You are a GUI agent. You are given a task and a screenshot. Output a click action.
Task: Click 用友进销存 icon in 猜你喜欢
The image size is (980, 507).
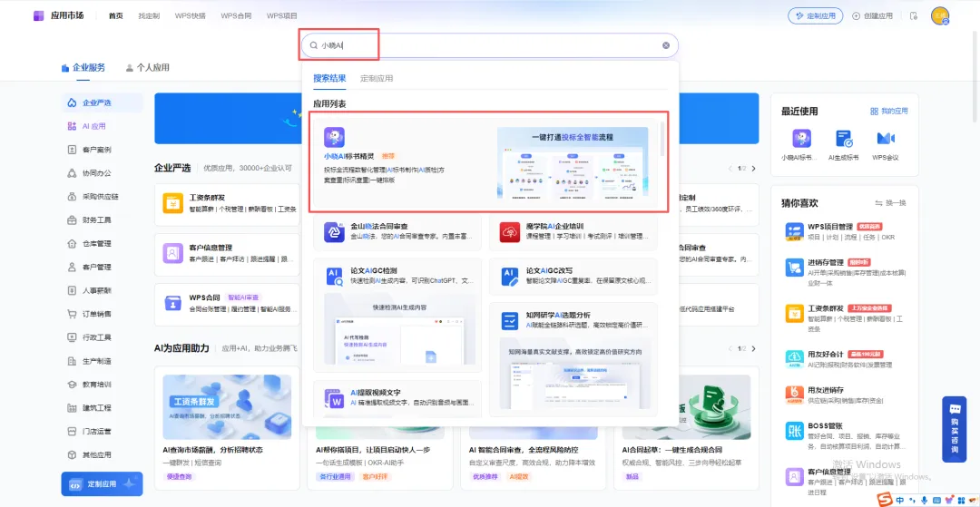pyautogui.click(x=794, y=395)
